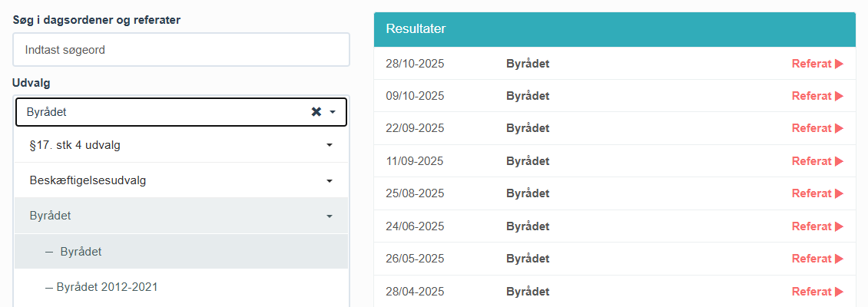Select the Byrådet sub-option in list
Viewport: 868px width, 307px height.
tap(81, 252)
